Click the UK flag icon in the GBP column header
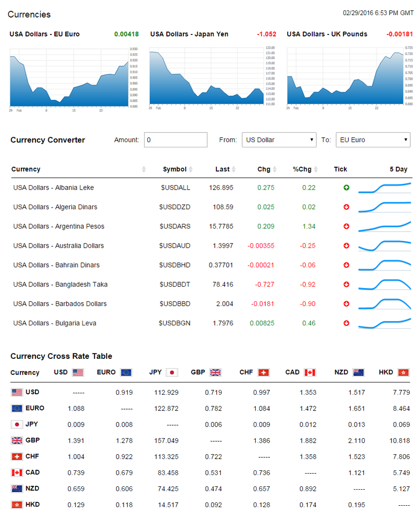Image resolution: width=420 pixels, height=528 pixels. coord(215,372)
